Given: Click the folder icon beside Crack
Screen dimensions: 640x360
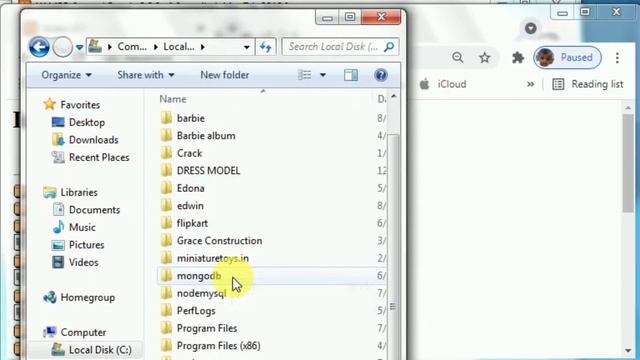Looking at the screenshot, I should click(166, 153).
